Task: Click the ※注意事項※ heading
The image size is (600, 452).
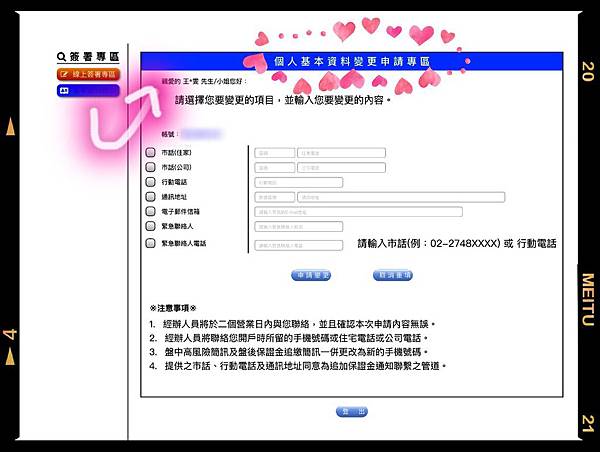Action: [173, 308]
